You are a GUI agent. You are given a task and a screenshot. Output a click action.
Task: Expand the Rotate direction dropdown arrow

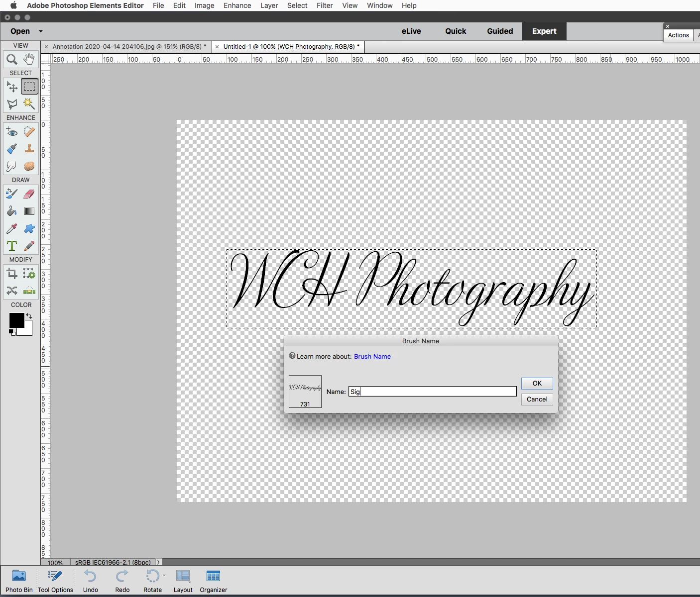tap(164, 575)
